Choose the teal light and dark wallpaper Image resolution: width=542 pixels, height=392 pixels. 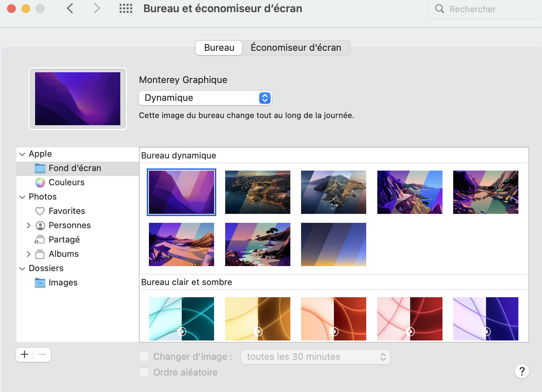point(182,319)
